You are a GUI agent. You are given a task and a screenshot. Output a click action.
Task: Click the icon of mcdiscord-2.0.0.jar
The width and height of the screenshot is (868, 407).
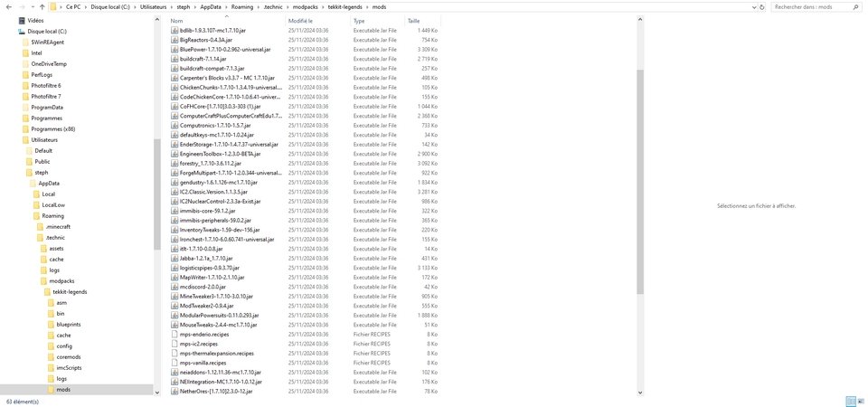point(175,287)
